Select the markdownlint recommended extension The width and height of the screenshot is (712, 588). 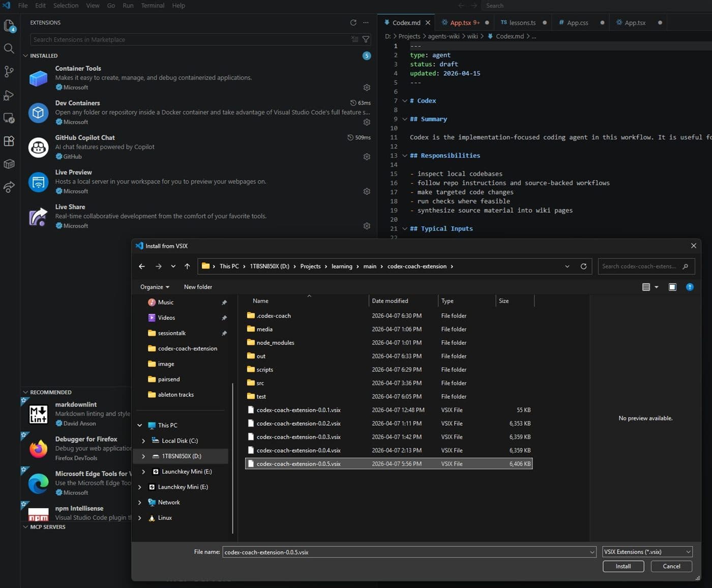pyautogui.click(x=76, y=414)
